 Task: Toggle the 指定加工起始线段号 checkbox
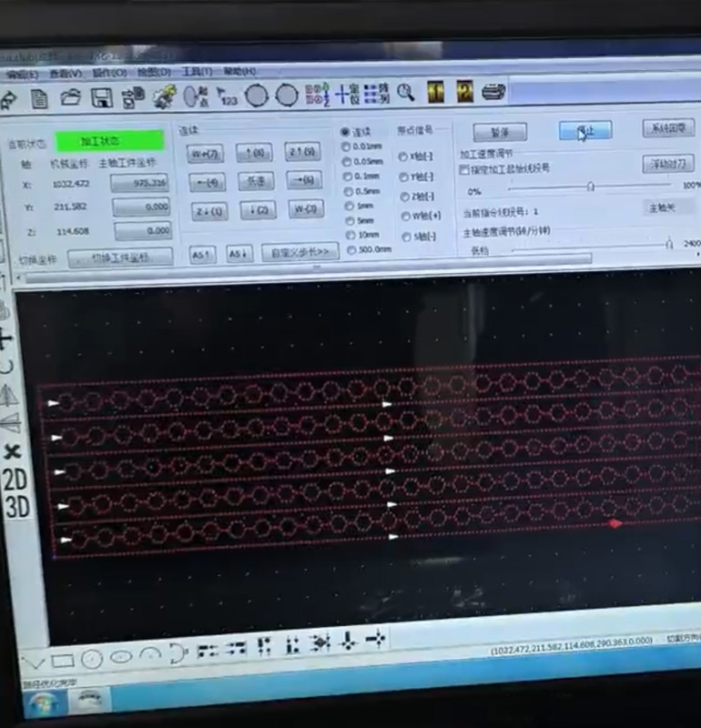pyautogui.click(x=464, y=169)
